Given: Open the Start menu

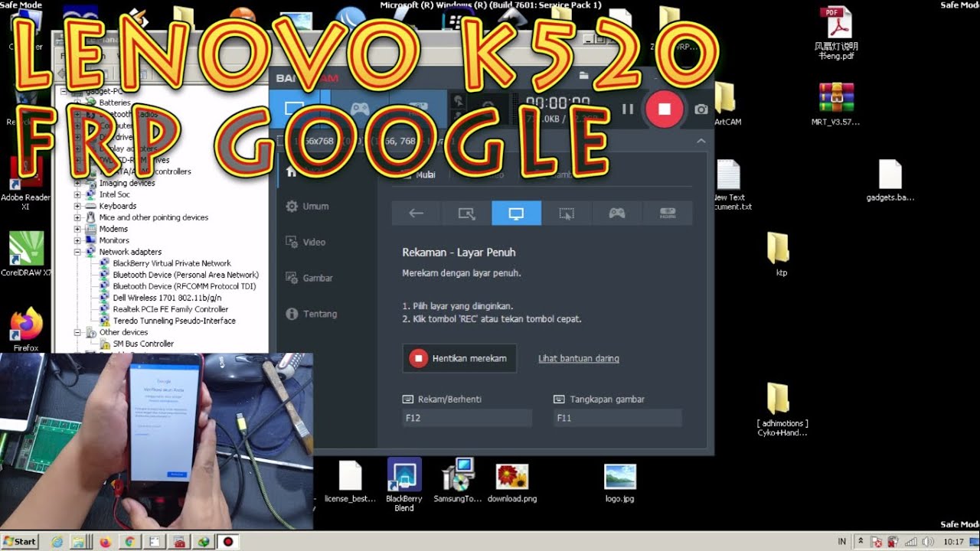Looking at the screenshot, I should 20,541.
